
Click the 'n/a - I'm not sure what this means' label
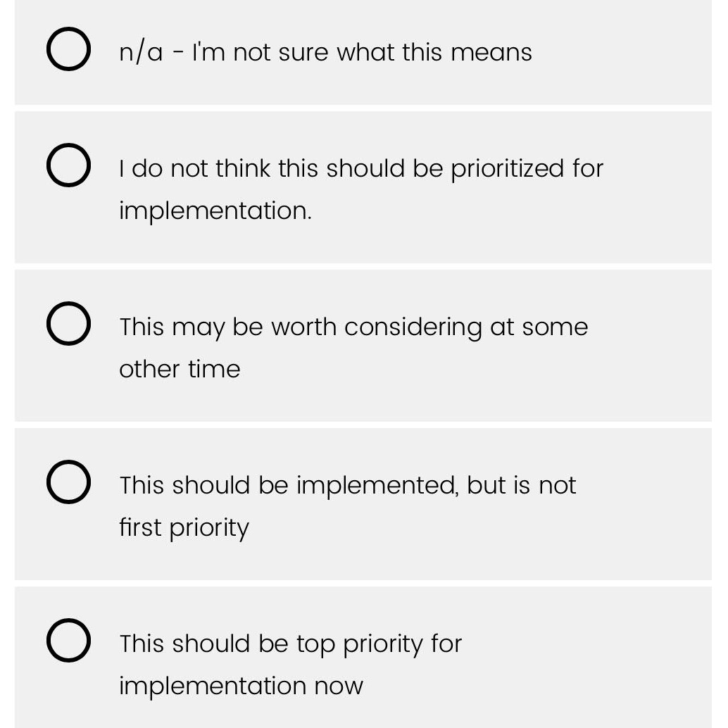pos(325,52)
